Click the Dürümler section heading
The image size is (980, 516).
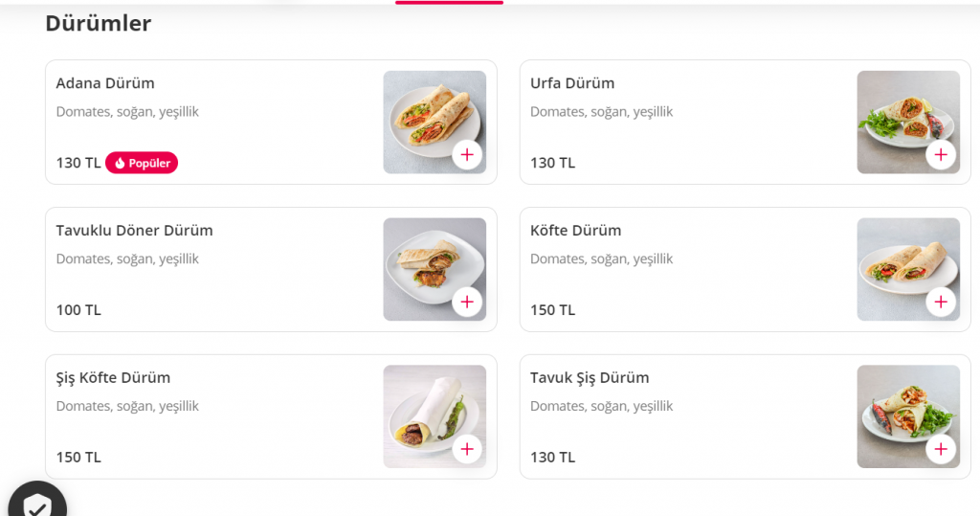click(x=98, y=24)
